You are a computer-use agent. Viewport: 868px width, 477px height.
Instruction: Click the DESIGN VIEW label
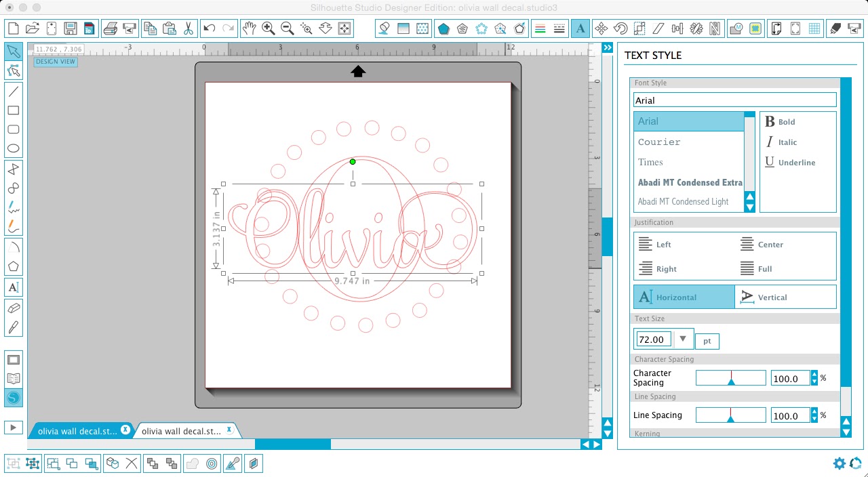tap(55, 62)
